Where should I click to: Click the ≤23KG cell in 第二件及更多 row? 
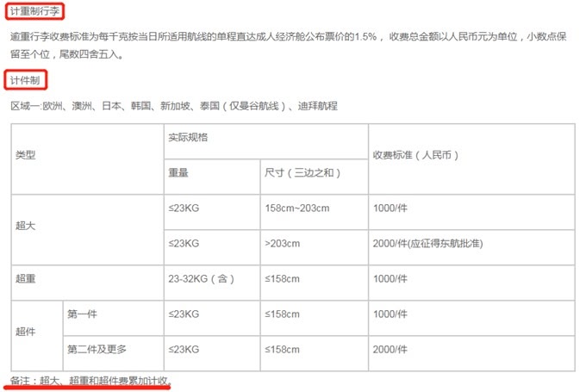[x=212, y=353]
